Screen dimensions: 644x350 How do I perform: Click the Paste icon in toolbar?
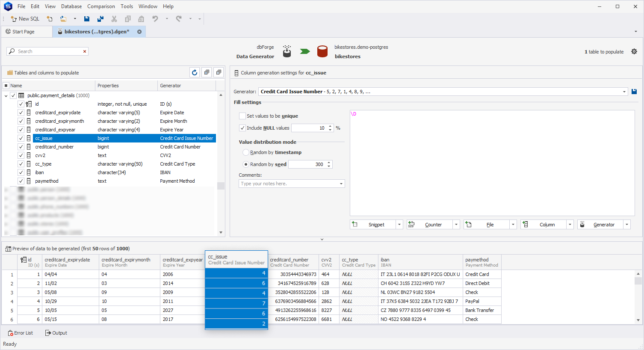[x=141, y=19]
